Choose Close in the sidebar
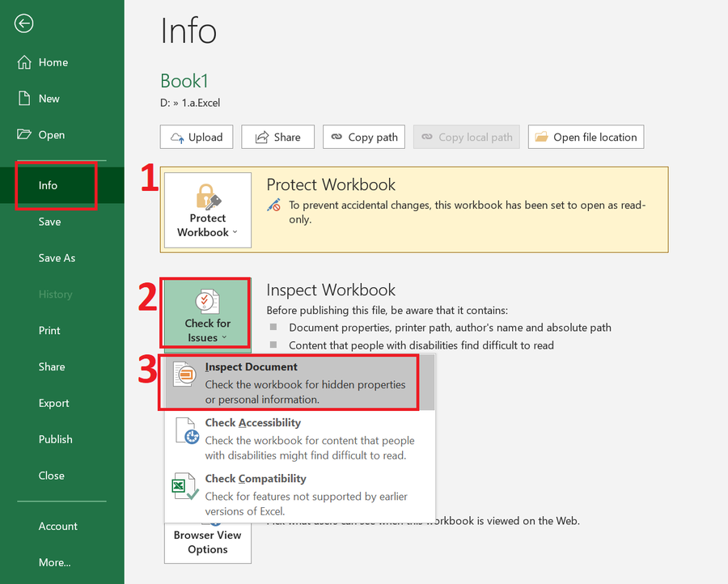The width and height of the screenshot is (728, 584). [62, 476]
